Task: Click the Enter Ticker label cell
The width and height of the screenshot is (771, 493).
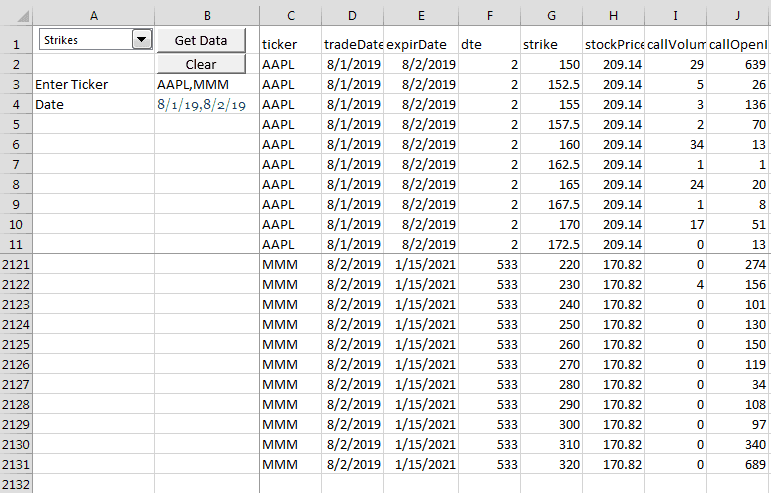Action: (x=93, y=85)
